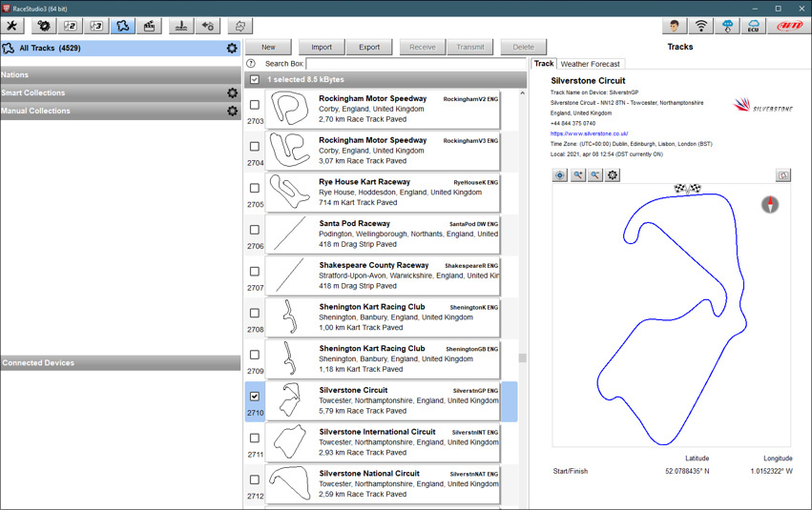Open the All Tracks gear settings
Image resolution: width=812 pixels, height=510 pixels.
(x=232, y=48)
